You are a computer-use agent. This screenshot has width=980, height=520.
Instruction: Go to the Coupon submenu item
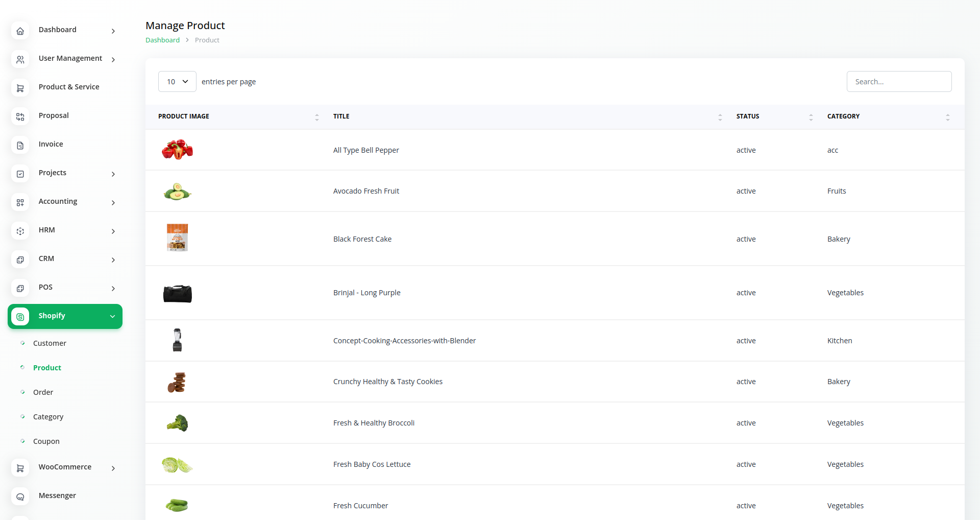pos(46,441)
